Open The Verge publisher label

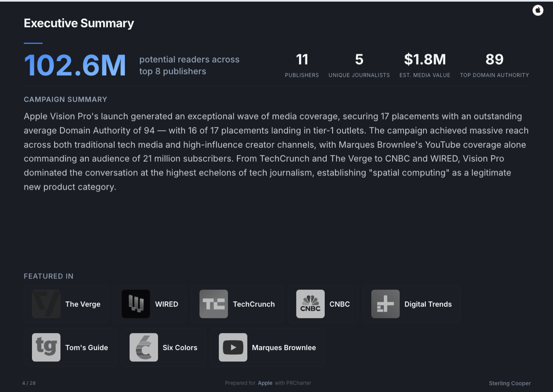[83, 304]
